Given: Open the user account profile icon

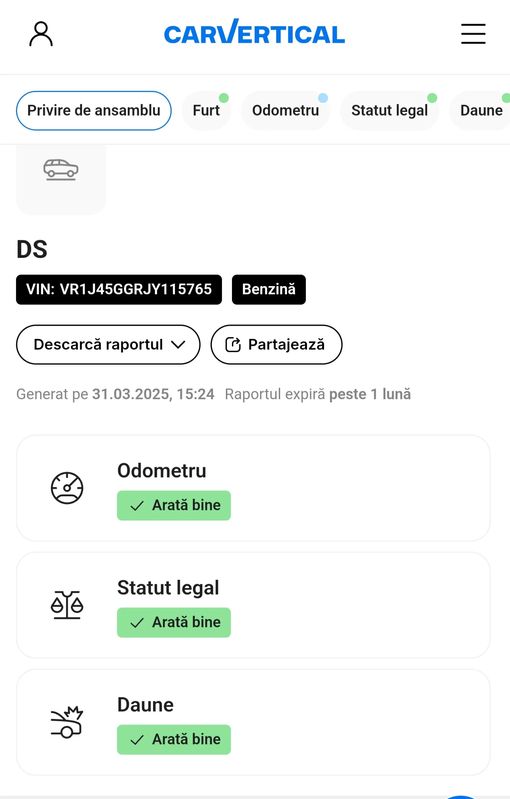Looking at the screenshot, I should (41, 34).
